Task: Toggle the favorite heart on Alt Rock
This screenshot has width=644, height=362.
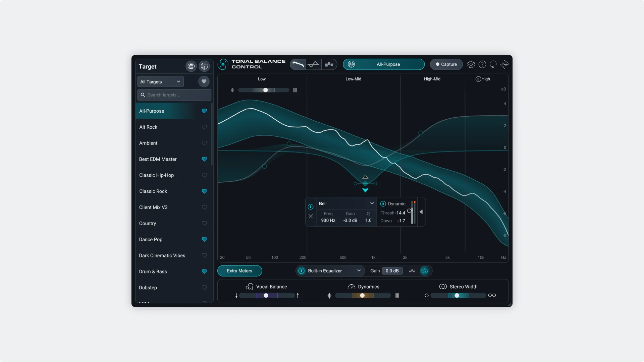Action: (204, 127)
